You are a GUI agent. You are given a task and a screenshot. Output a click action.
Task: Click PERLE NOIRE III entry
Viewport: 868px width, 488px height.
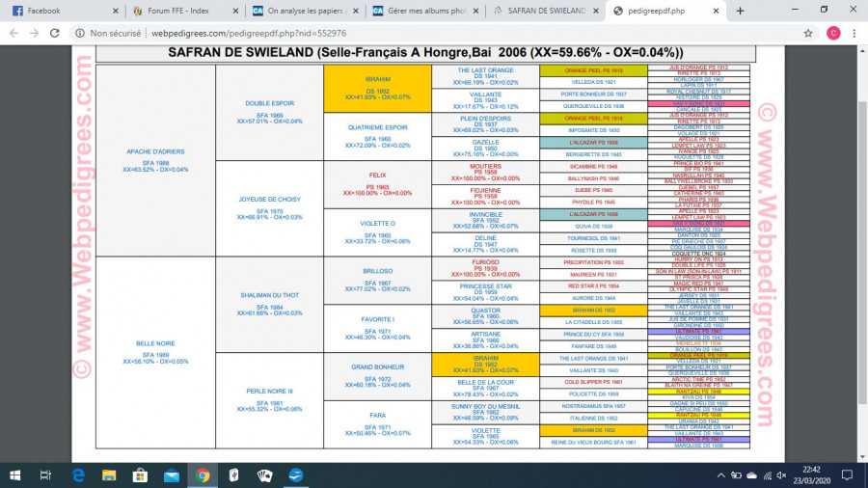coord(270,400)
